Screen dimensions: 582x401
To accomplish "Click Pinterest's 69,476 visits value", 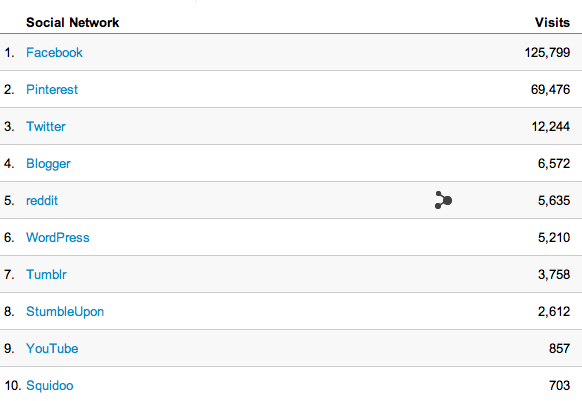I will point(550,89).
